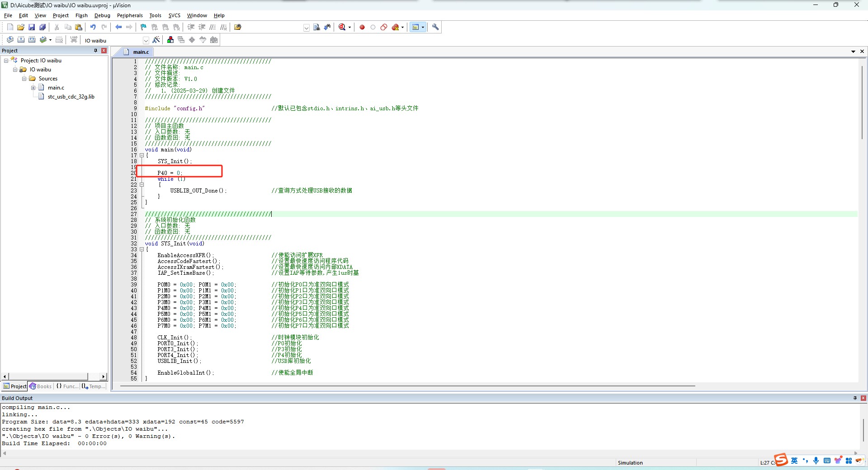Screen dimensions: 868x470
Task: Open the find text combo dropdown arrow
Action: click(306, 28)
